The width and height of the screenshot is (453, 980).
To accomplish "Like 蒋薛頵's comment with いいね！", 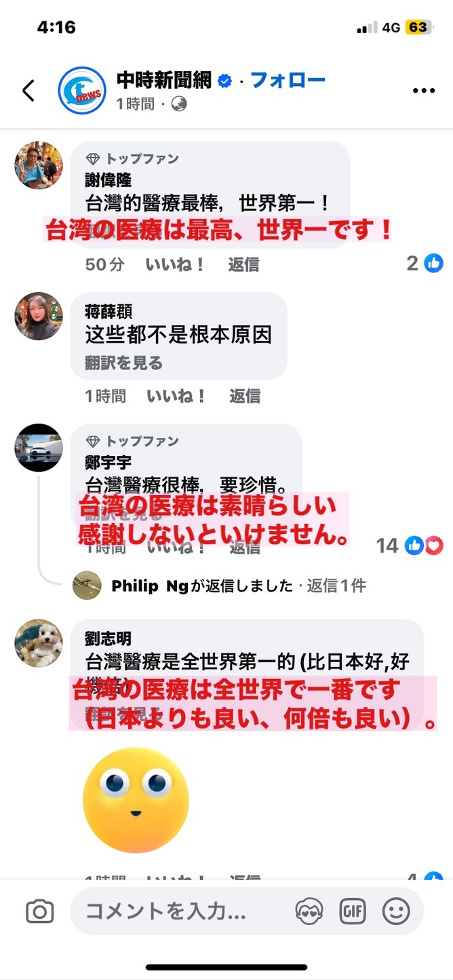I will pyautogui.click(x=176, y=396).
